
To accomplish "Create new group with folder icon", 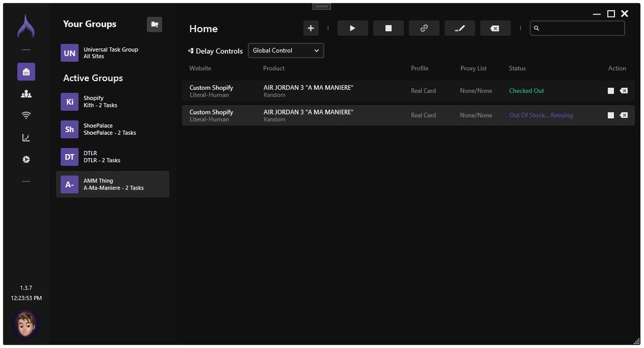I will (x=155, y=24).
